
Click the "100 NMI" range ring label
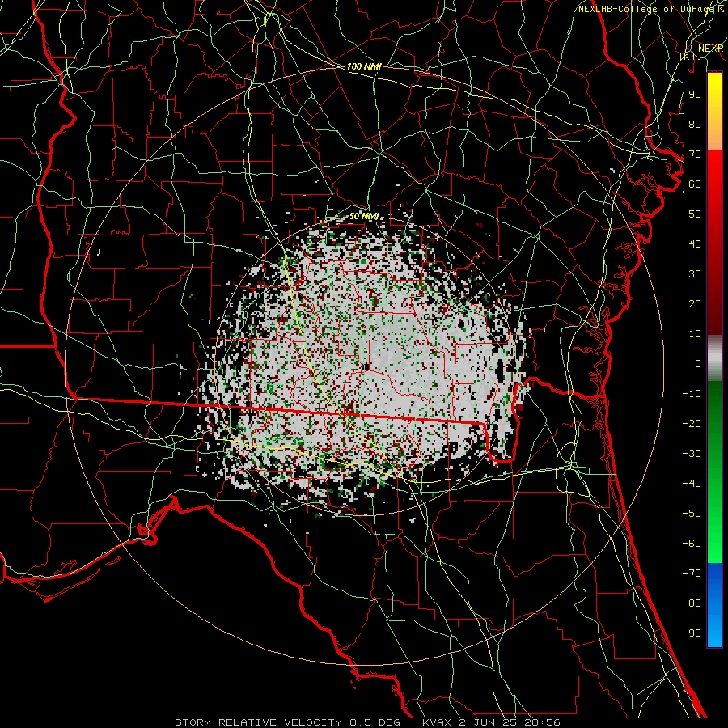pos(364,66)
